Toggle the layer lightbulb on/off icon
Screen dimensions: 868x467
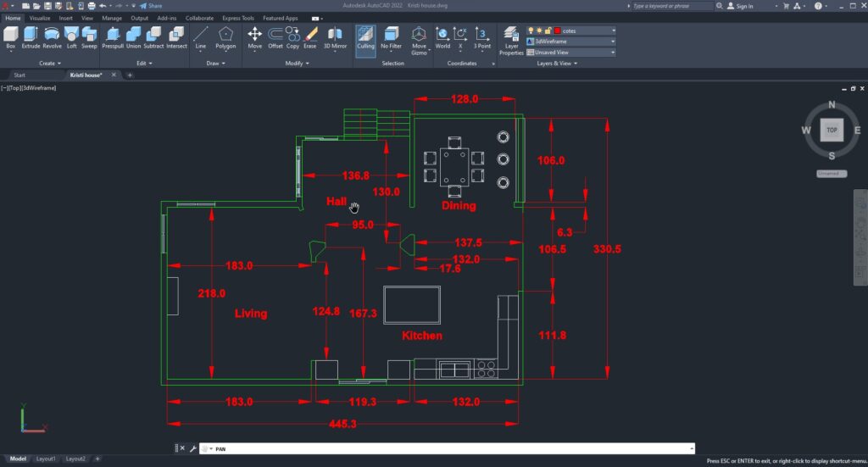pos(531,31)
